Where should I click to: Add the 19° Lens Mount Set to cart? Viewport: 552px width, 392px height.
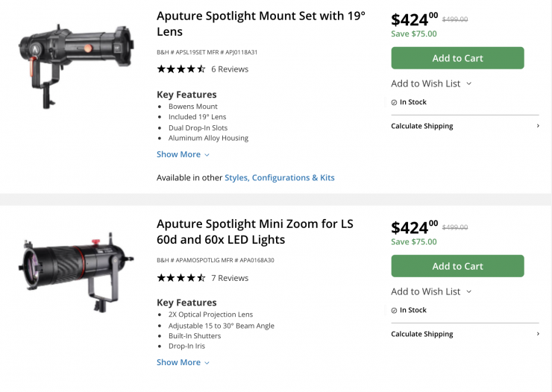pyautogui.click(x=457, y=58)
